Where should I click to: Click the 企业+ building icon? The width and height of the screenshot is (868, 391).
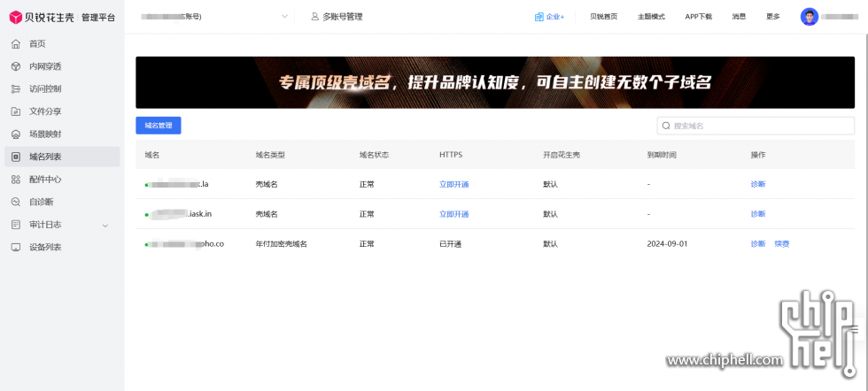click(x=539, y=17)
